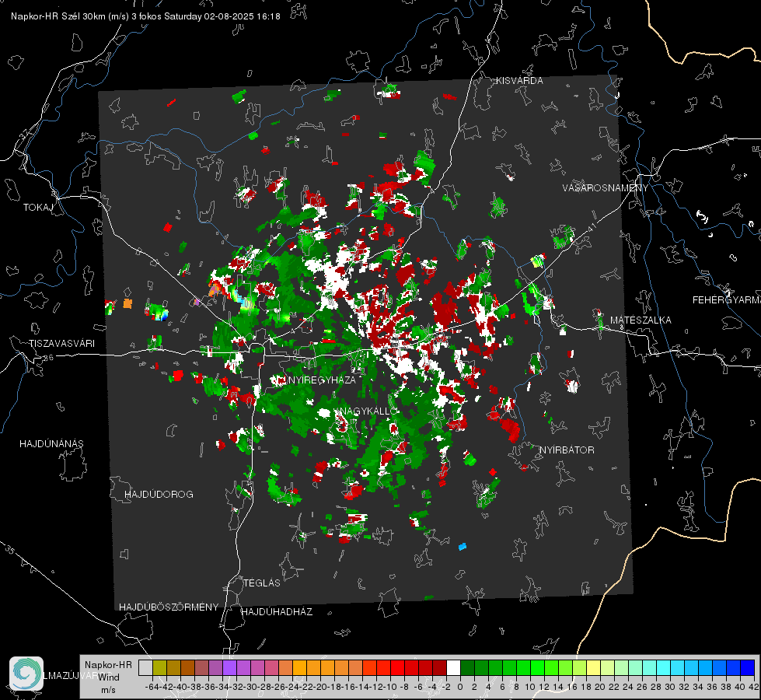The height and width of the screenshot is (700, 761).
Task: Click road number 41 near Vásárosnamény
Action: (x=591, y=227)
